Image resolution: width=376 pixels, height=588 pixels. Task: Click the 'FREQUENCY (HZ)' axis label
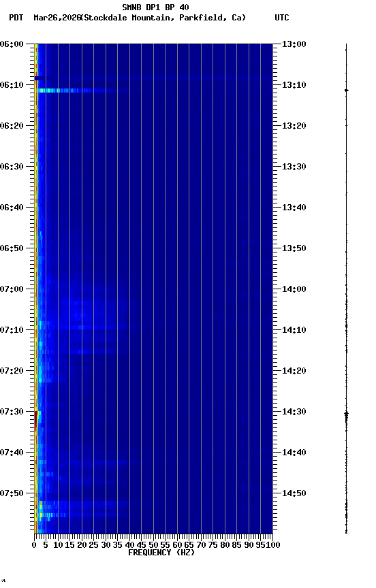click(x=161, y=553)
